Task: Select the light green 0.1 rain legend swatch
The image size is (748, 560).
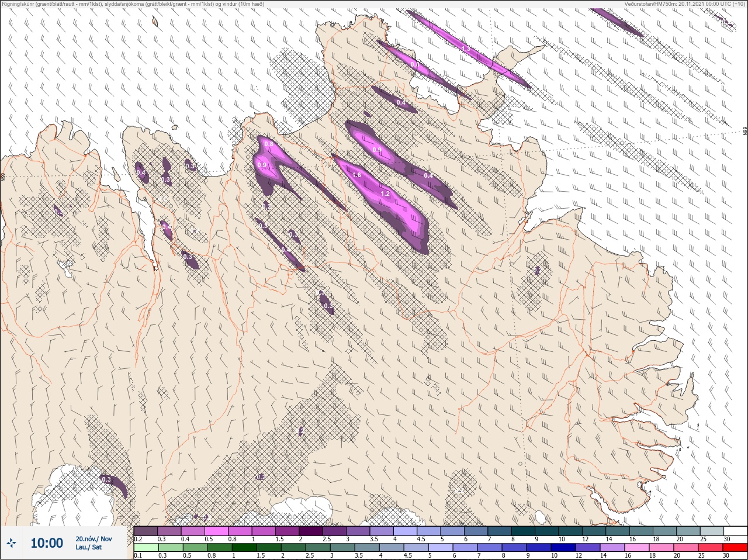Action: [x=146, y=547]
